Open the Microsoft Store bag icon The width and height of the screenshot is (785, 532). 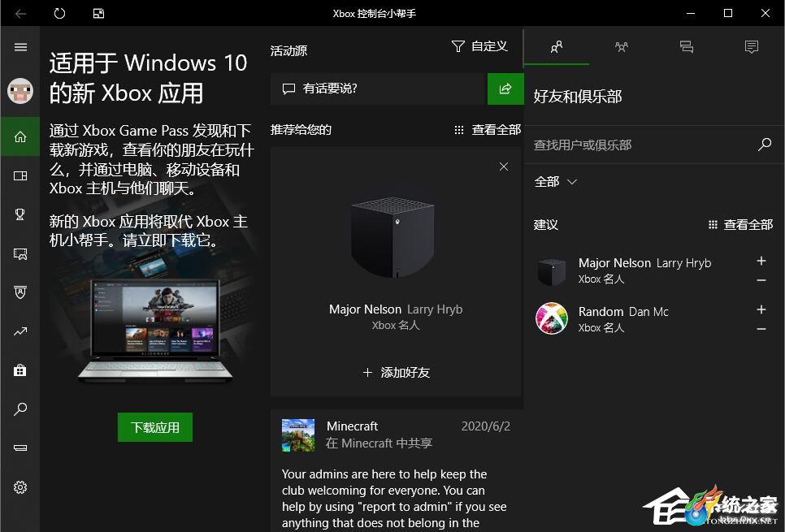tap(20, 370)
